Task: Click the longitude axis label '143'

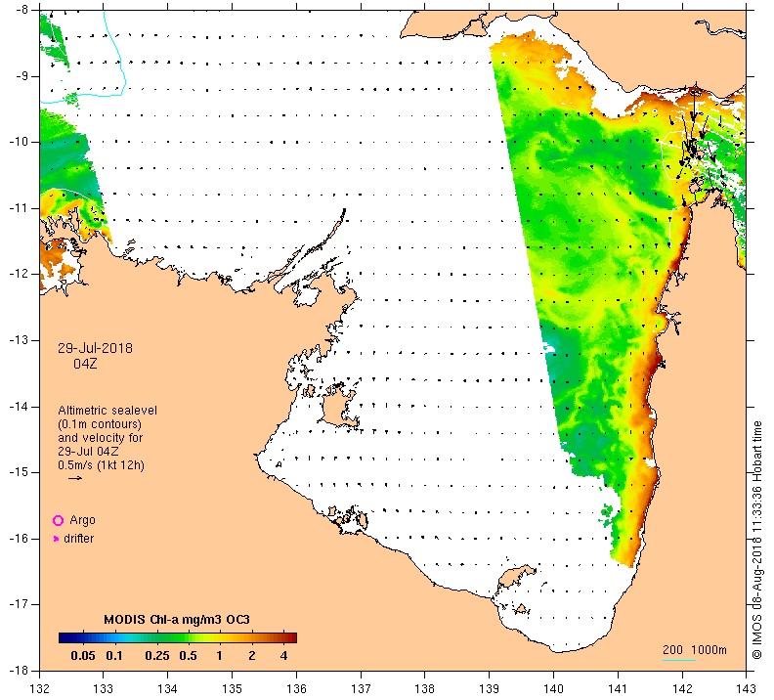Action: point(746,688)
